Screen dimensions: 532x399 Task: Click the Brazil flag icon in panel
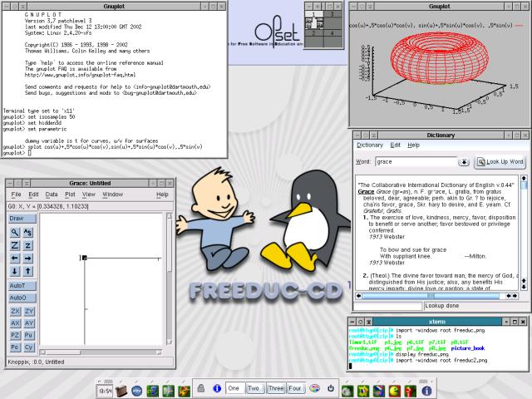point(362,391)
